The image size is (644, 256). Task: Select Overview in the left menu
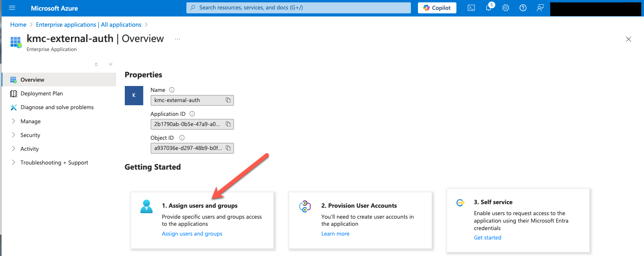[x=59, y=80]
